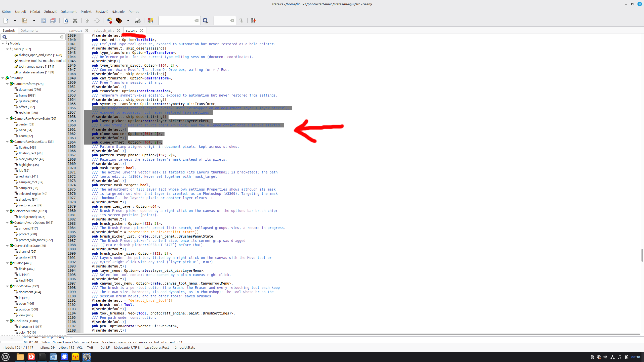This screenshot has width=644, height=362.
Task: Collapse the Dialog struct node
Action: pos(7,263)
